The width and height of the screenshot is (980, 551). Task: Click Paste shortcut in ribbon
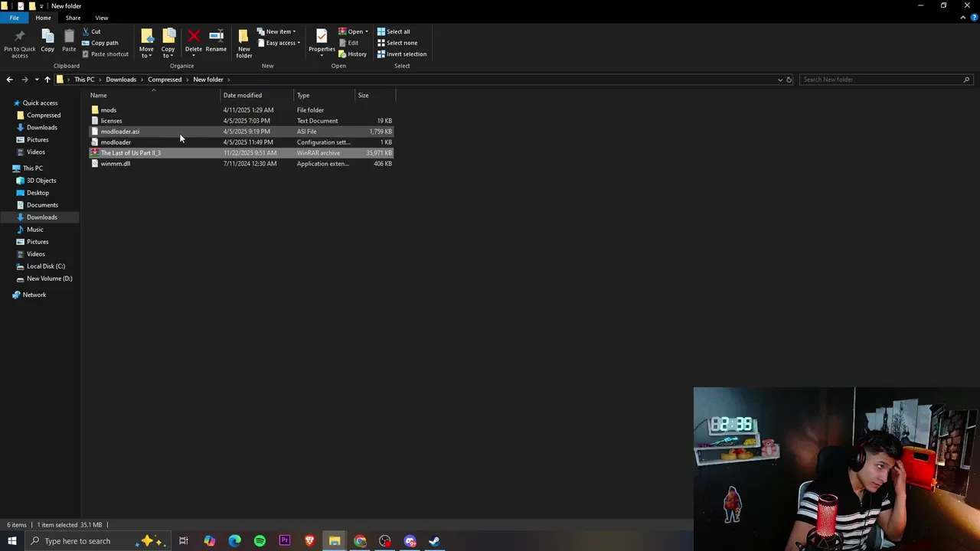click(105, 54)
